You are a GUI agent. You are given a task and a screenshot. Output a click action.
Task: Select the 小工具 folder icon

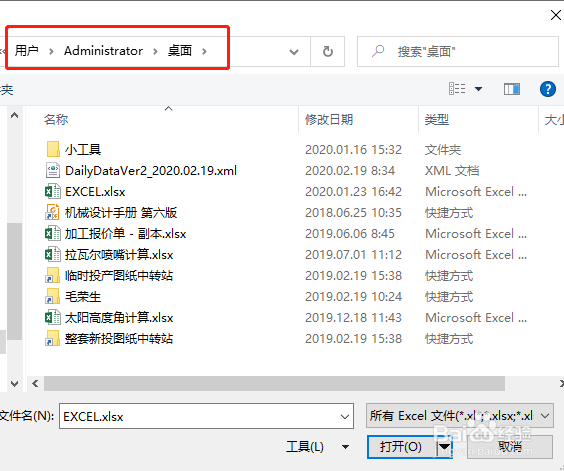[53, 149]
